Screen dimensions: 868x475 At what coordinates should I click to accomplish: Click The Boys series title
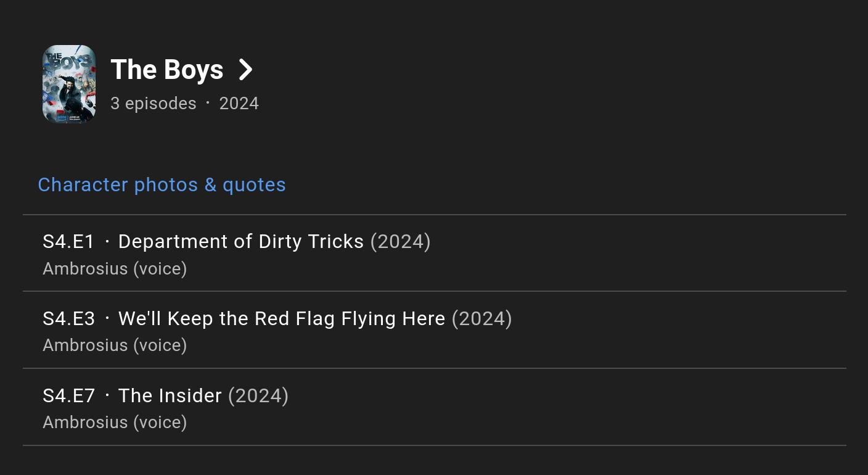click(x=167, y=70)
